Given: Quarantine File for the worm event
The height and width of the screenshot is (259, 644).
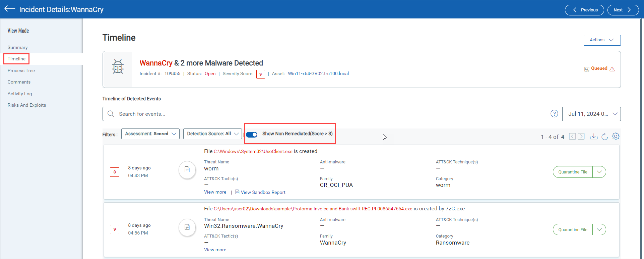Looking at the screenshot, I should coord(573,172).
